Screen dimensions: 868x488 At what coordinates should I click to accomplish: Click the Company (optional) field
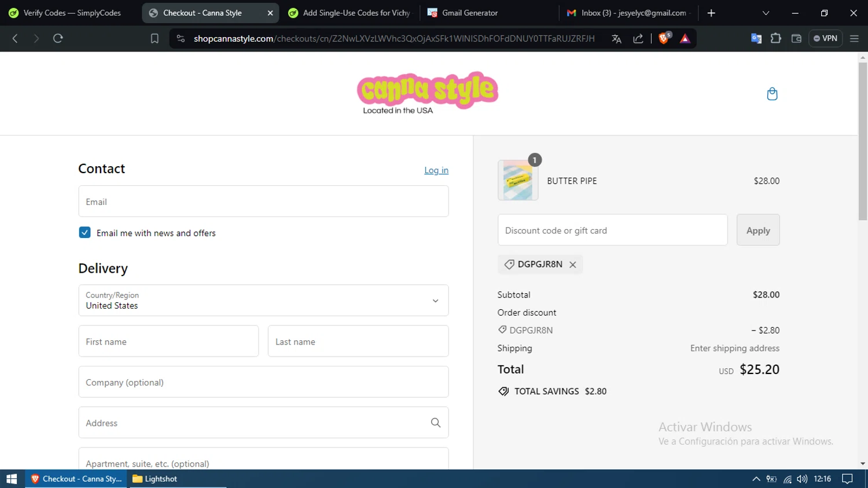click(x=263, y=382)
